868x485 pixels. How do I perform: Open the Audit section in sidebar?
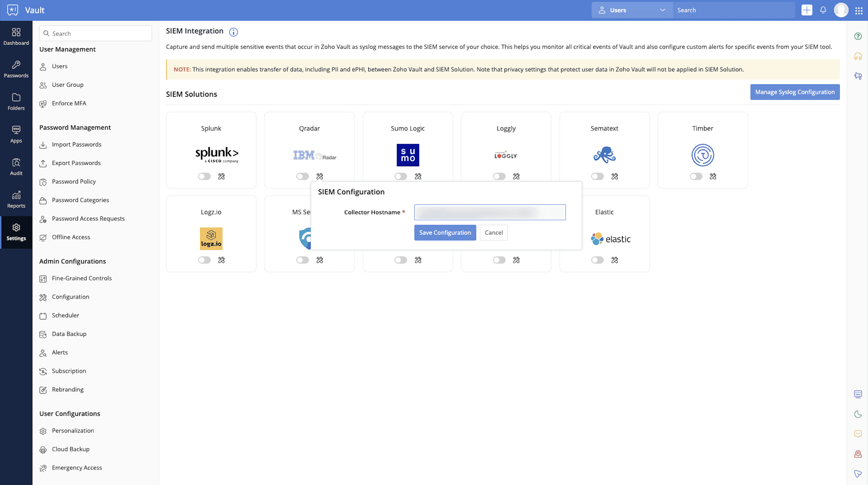16,167
